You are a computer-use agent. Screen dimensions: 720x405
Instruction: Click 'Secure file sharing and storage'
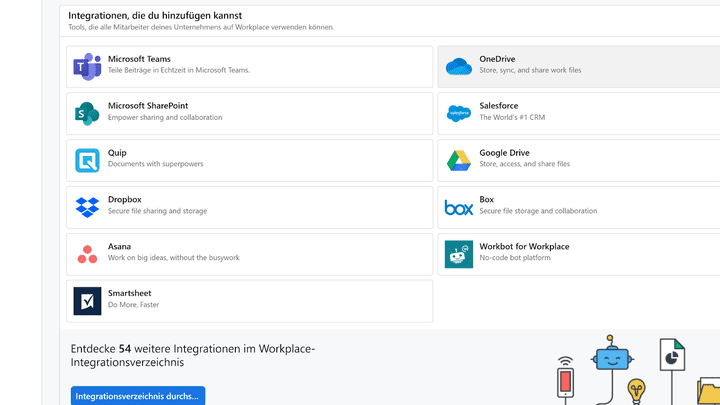coord(158,211)
